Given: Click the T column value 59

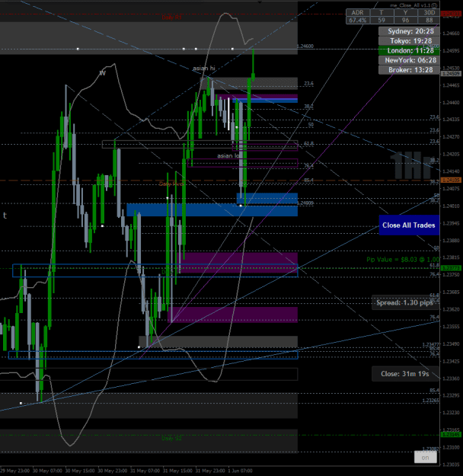Looking at the screenshot, I should (x=382, y=21).
